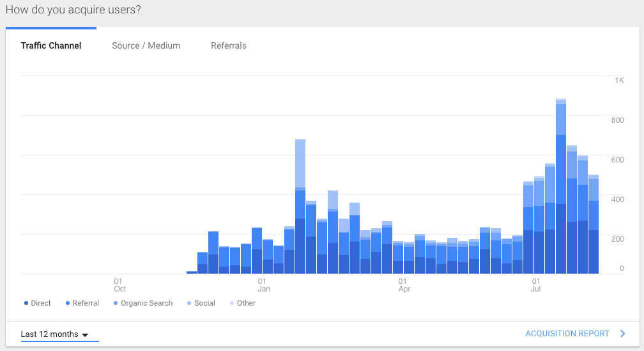Open the Source / Medium tab

coord(146,45)
